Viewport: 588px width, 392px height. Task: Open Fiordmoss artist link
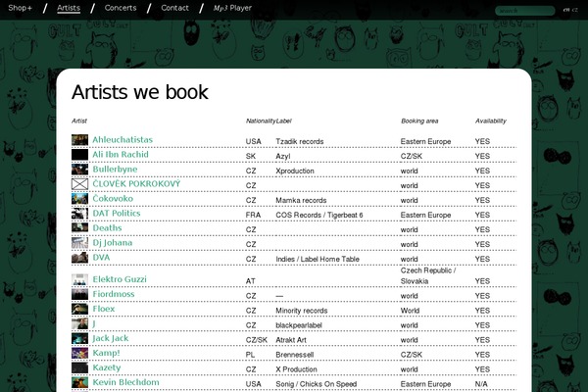click(x=114, y=294)
